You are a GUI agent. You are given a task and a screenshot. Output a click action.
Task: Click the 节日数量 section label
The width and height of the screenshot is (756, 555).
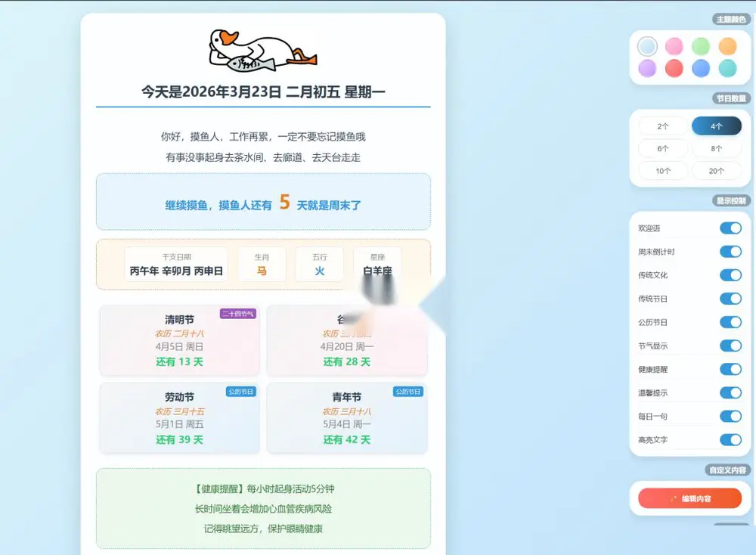pos(731,98)
